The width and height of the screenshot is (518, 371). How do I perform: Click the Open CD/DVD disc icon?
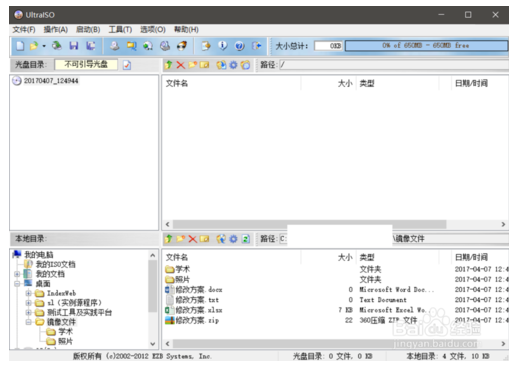click(x=57, y=46)
